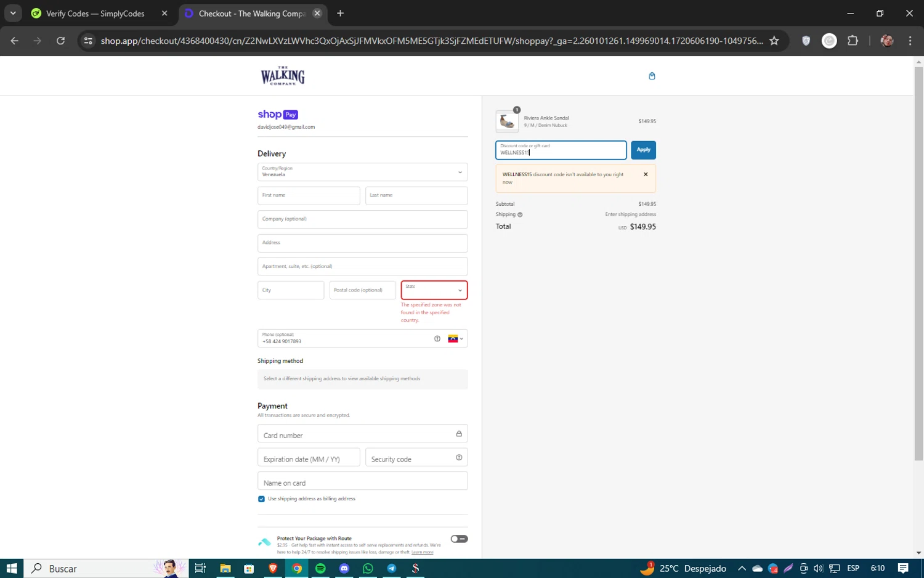Open the tab search dropdown arrow
The width and height of the screenshot is (924, 578).
[13, 14]
